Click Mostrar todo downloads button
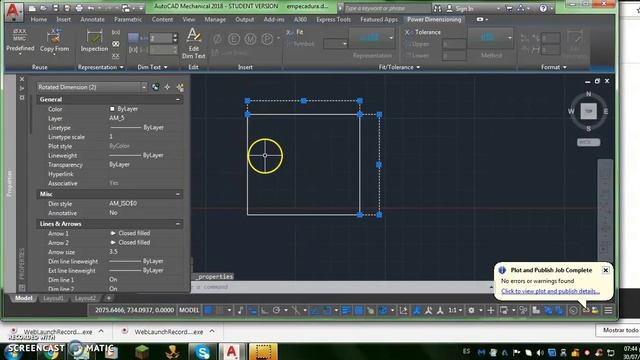This screenshot has height=360, width=640. pos(620,330)
